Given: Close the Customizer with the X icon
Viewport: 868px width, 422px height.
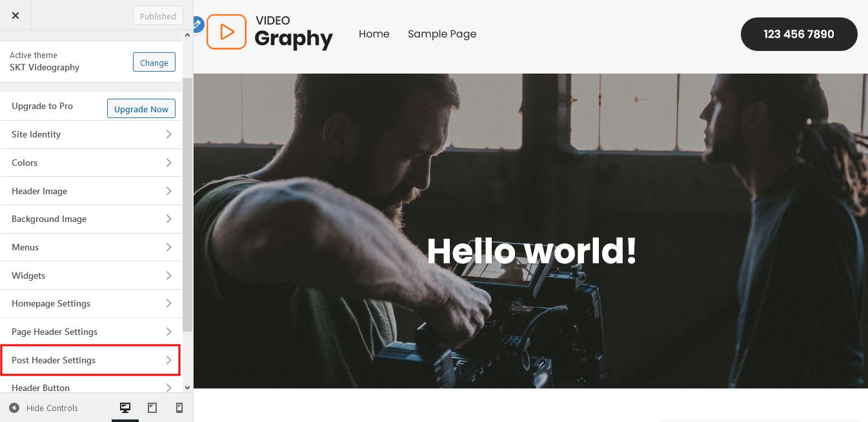Looking at the screenshot, I should (x=15, y=15).
